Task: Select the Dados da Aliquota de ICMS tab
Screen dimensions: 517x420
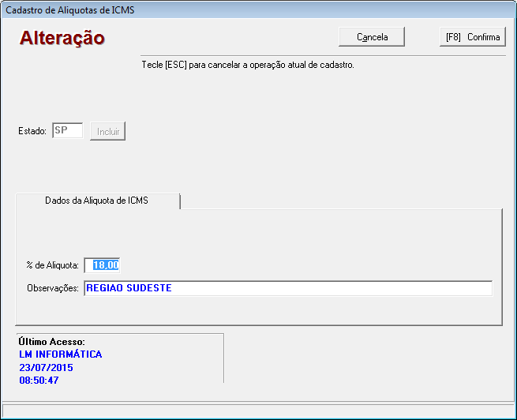Action: pyautogui.click(x=97, y=201)
